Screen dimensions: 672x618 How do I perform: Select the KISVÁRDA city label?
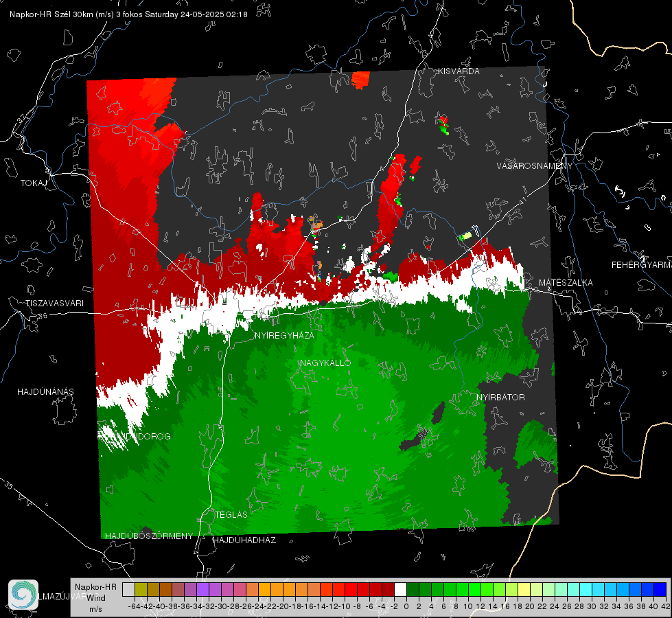pyautogui.click(x=459, y=71)
